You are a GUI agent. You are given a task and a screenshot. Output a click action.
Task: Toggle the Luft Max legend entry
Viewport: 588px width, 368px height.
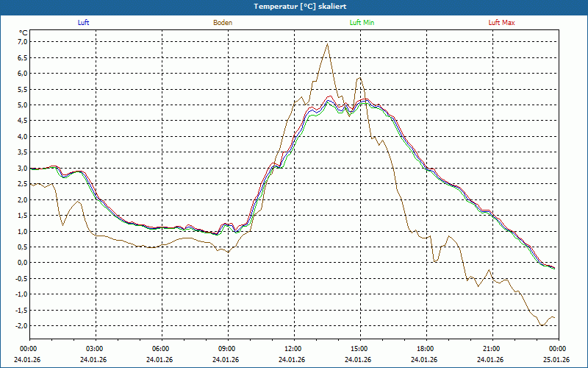(502, 23)
